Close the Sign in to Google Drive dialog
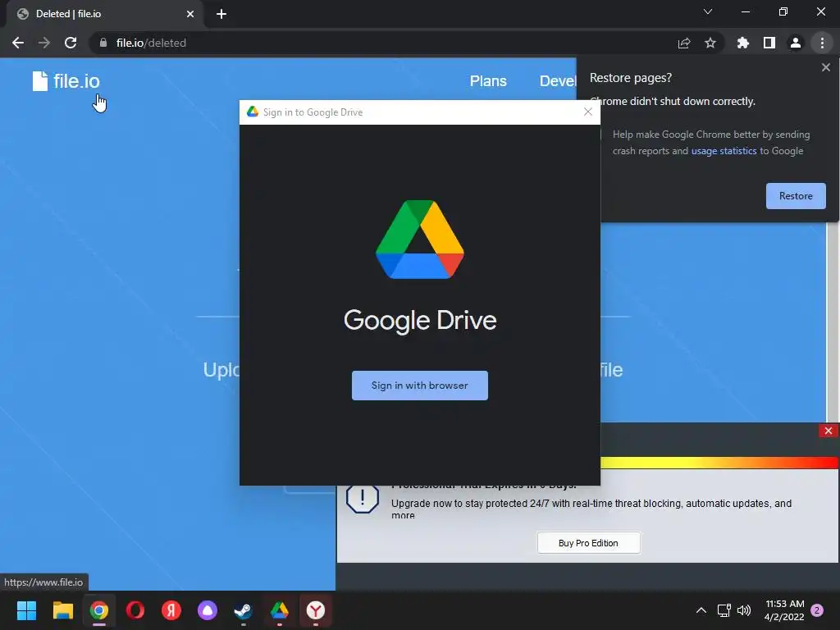Image resolution: width=840 pixels, height=630 pixels. (587, 112)
